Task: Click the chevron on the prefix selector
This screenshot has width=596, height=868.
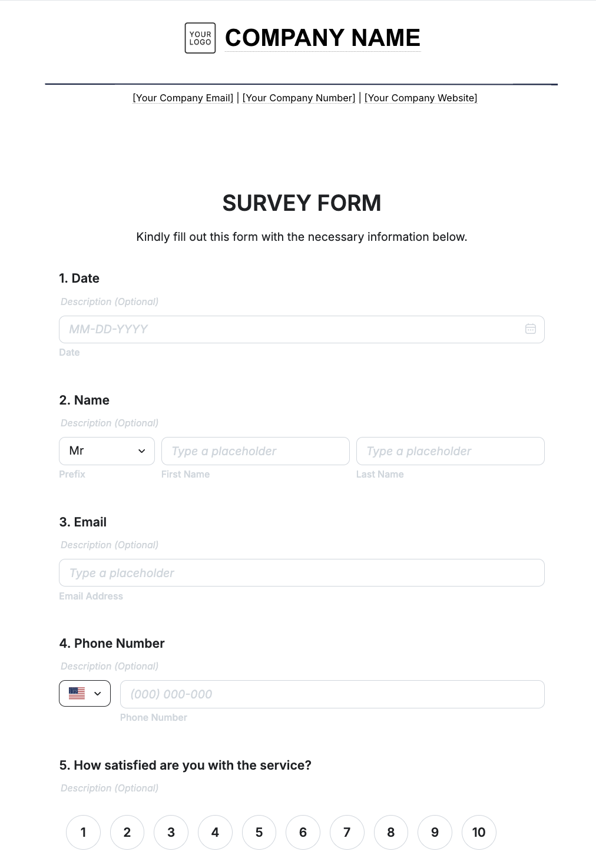Action: [x=141, y=451]
